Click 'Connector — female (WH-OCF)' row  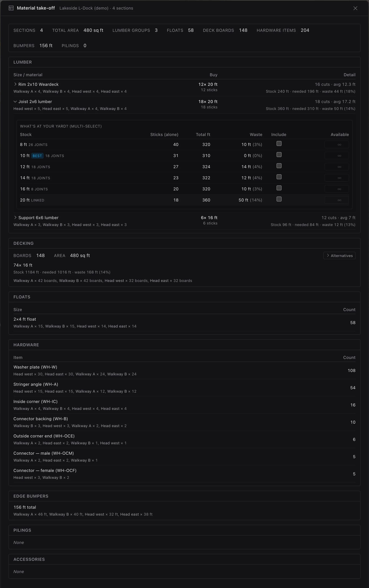184,474
